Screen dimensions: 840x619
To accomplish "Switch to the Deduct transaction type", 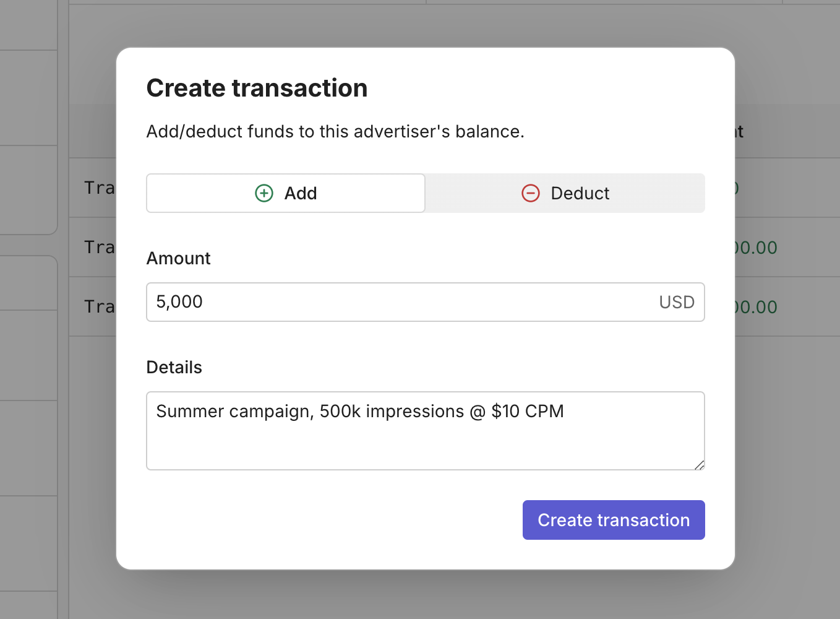I will pos(565,193).
